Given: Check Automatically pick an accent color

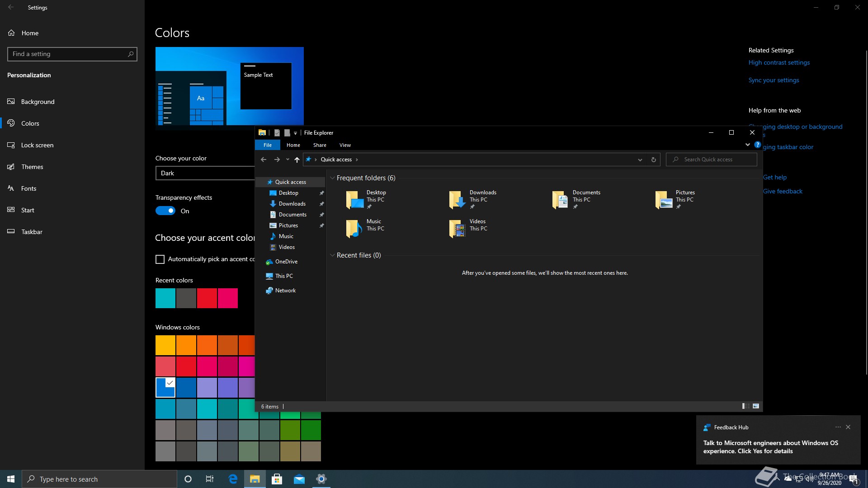Looking at the screenshot, I should pyautogui.click(x=160, y=259).
